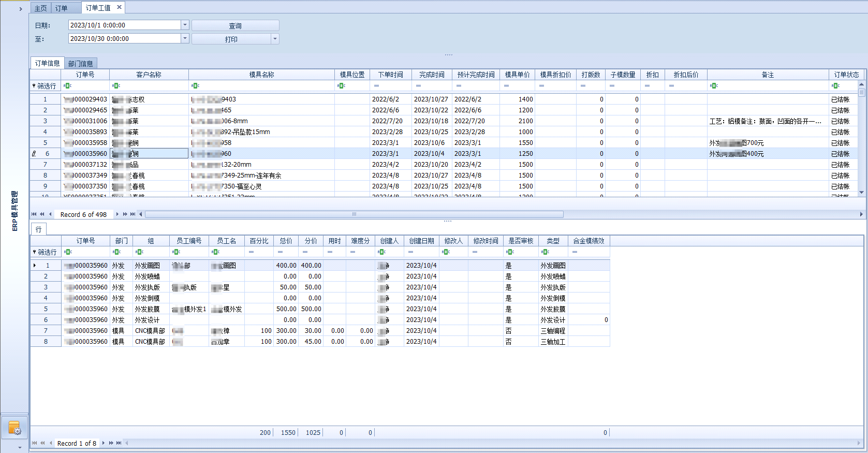Sort by the 模具单价 column header
Viewport: 868px width, 453px height.
point(518,75)
